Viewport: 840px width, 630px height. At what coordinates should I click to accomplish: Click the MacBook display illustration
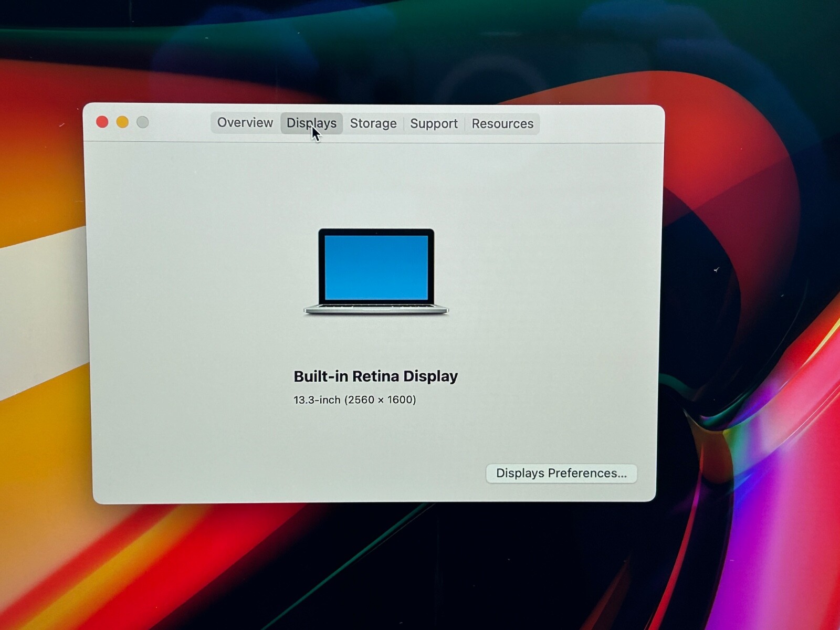(x=376, y=271)
